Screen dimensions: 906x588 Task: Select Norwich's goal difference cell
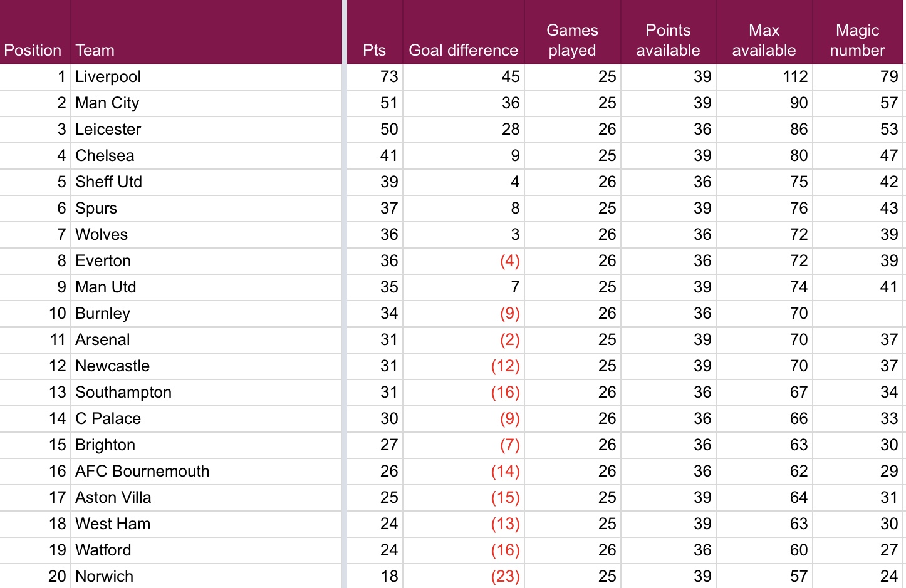(x=463, y=576)
